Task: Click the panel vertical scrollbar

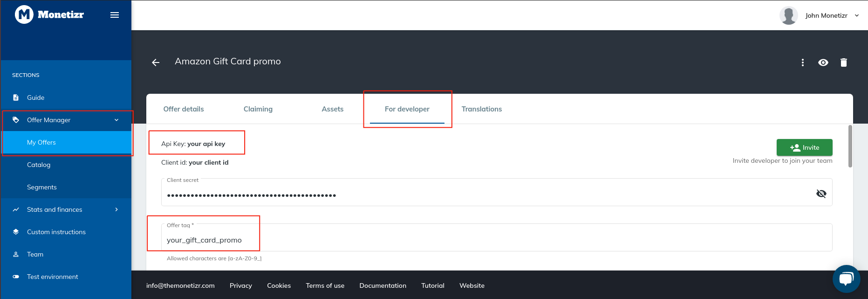Action: pos(850,146)
